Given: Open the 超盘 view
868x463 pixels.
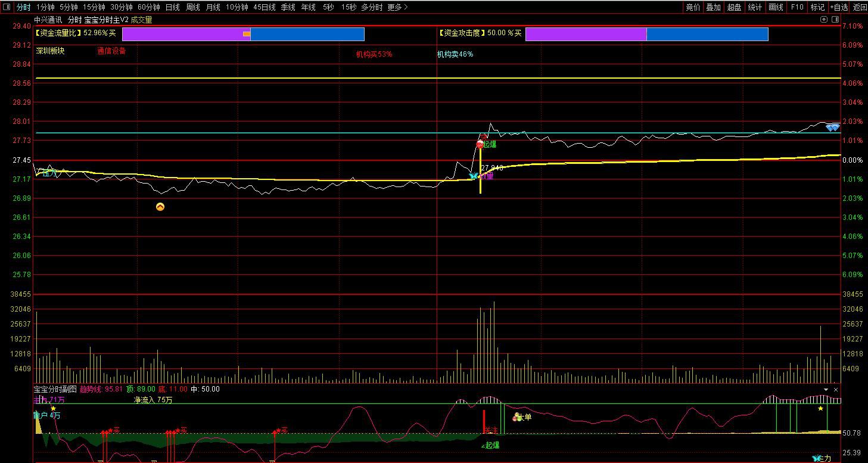Looking at the screenshot, I should tap(734, 7).
